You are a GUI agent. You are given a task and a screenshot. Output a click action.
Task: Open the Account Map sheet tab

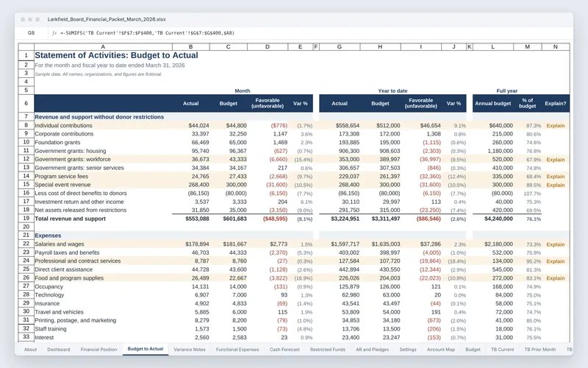pos(440,349)
